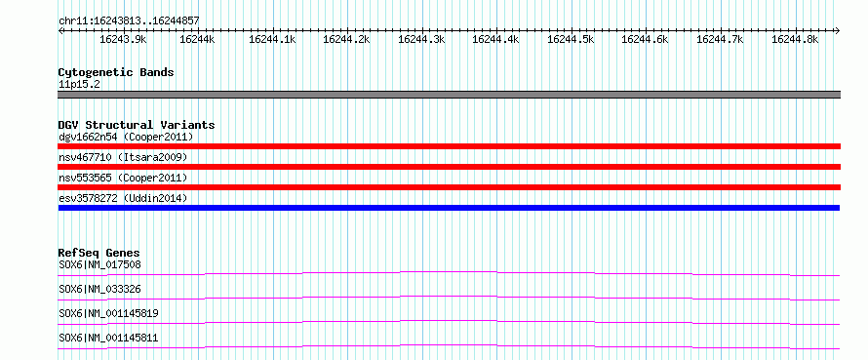The height and width of the screenshot is (360, 868).
Task: Click the SOX6|NM_001145819 transcript label
Action: click(108, 313)
